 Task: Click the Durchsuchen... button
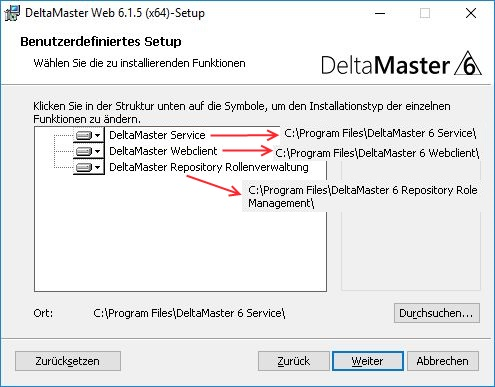(437, 313)
